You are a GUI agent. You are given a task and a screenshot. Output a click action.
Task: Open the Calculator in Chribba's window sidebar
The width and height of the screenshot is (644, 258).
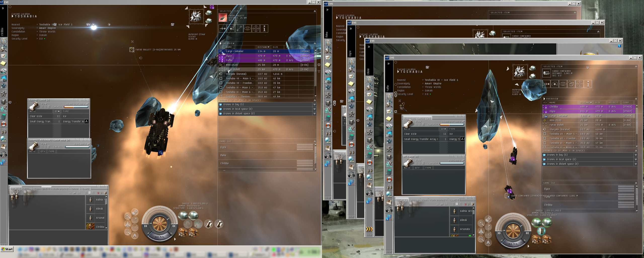coord(4,116)
